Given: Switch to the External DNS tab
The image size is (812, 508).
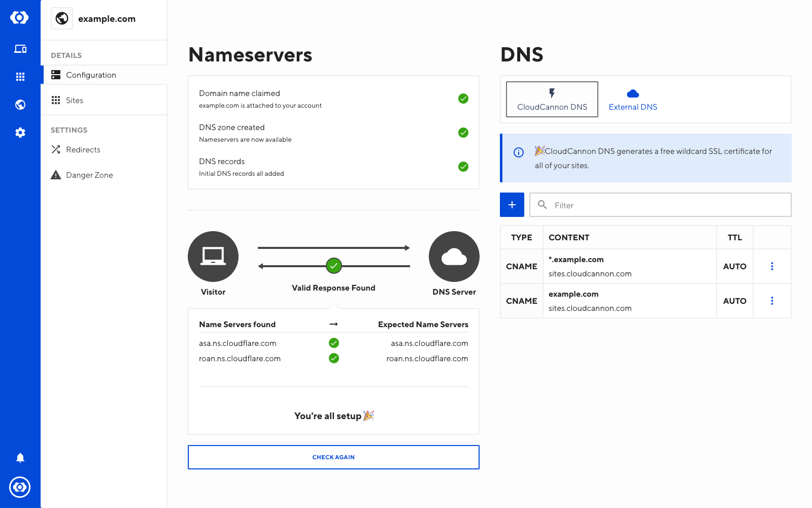Looking at the screenshot, I should (x=632, y=100).
